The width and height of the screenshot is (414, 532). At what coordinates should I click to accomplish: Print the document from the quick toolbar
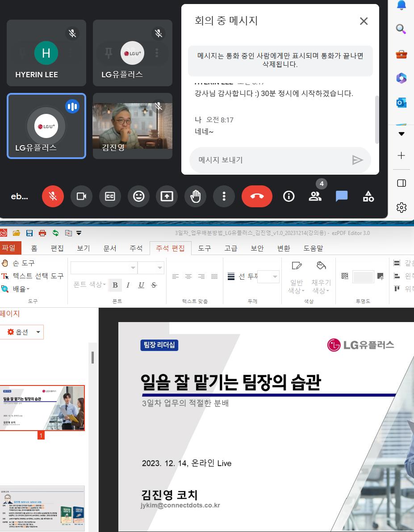pos(42,233)
